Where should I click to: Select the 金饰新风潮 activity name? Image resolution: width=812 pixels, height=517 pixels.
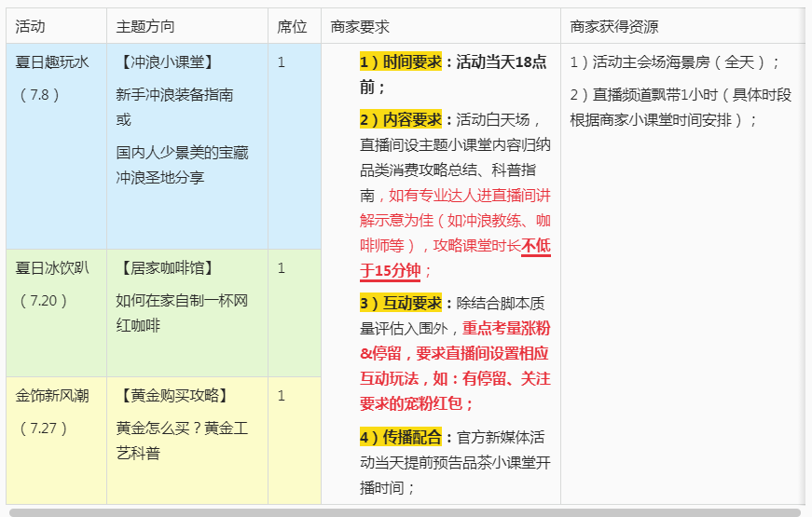tap(52, 396)
